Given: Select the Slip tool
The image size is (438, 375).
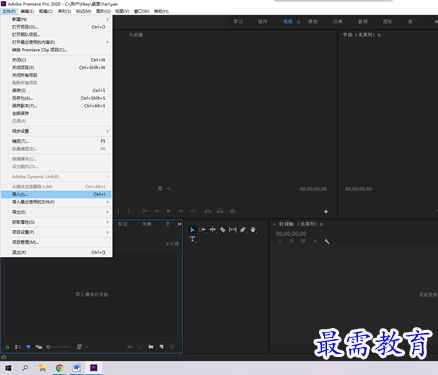Looking at the screenshot, I should click(x=233, y=230).
